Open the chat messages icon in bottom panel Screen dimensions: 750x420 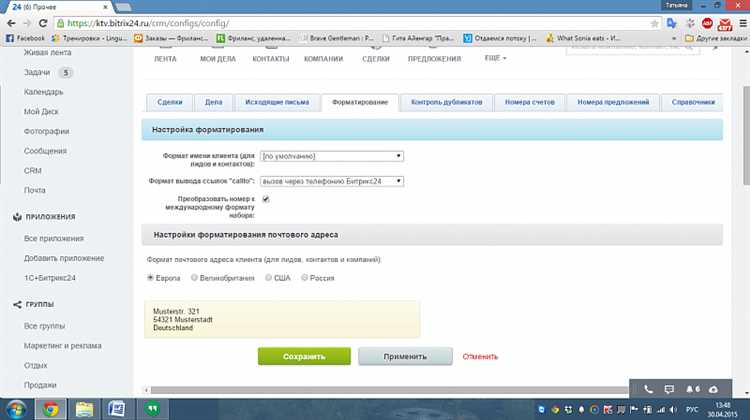[x=669, y=389]
